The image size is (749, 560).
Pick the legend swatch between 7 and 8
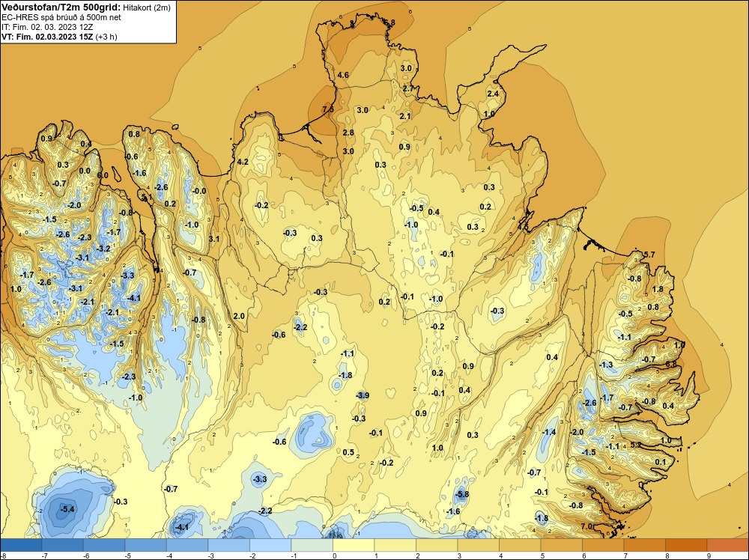coord(644,545)
